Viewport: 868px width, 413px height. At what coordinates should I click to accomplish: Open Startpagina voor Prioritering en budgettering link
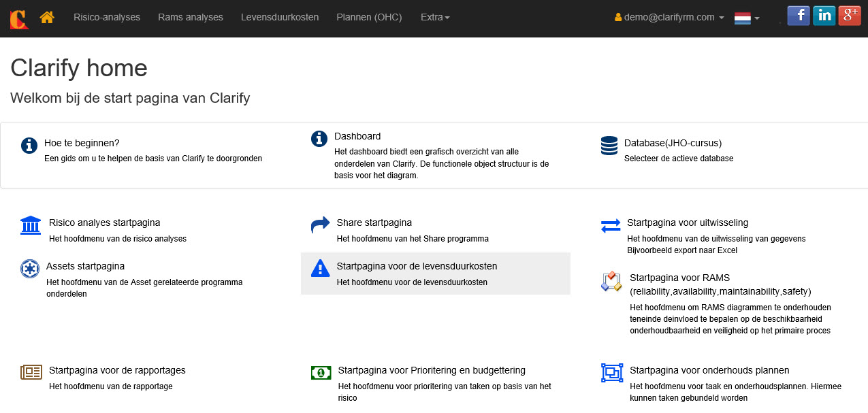[x=432, y=370]
